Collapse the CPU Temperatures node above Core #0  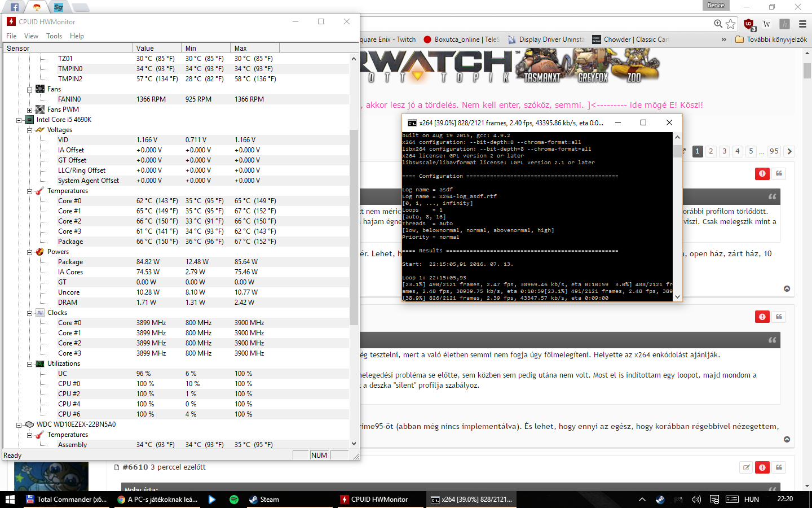click(x=29, y=191)
